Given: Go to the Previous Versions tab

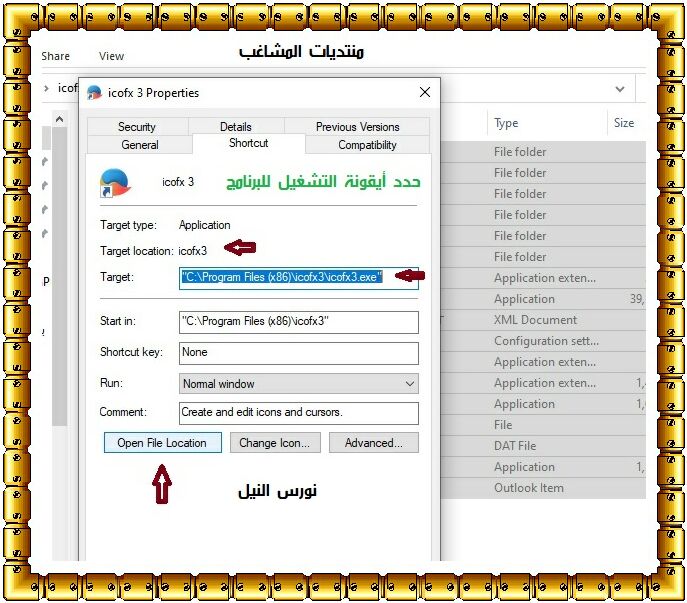Looking at the screenshot, I should 357,127.
